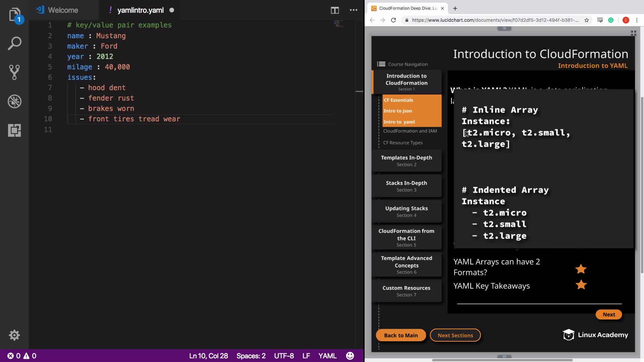
Task: Open the Explorer files icon
Action: [x=14, y=15]
